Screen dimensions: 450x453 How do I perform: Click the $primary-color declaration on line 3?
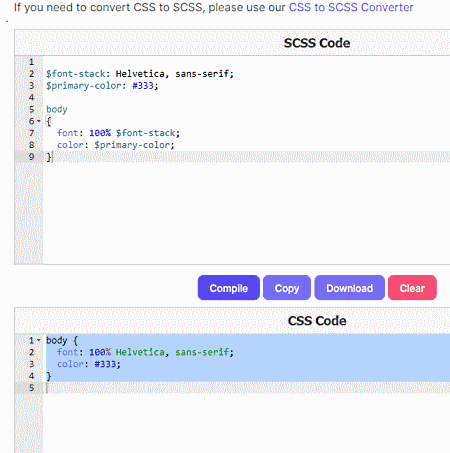[102, 86]
